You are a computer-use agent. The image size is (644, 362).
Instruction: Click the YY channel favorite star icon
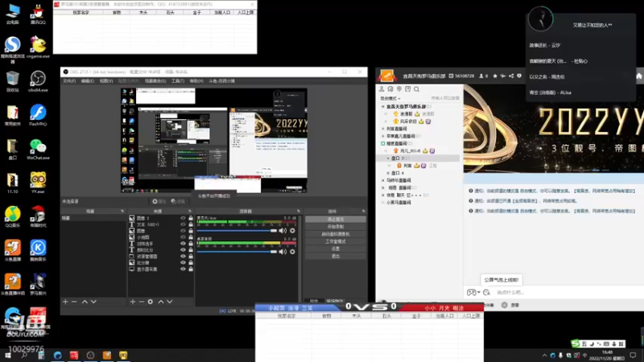point(495,76)
